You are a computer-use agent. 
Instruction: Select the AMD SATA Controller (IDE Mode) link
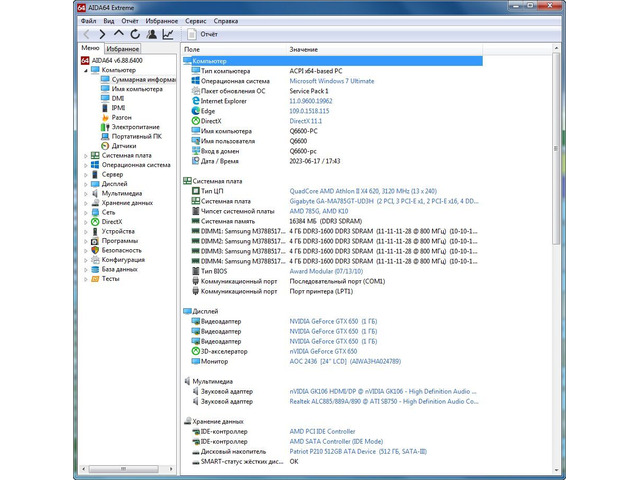(336, 441)
